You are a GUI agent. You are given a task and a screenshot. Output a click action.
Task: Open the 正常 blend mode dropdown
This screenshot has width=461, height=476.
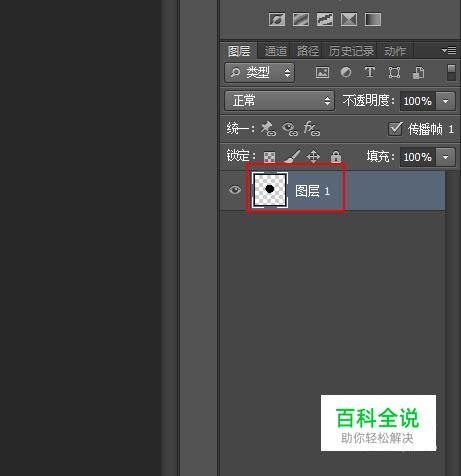click(x=279, y=101)
